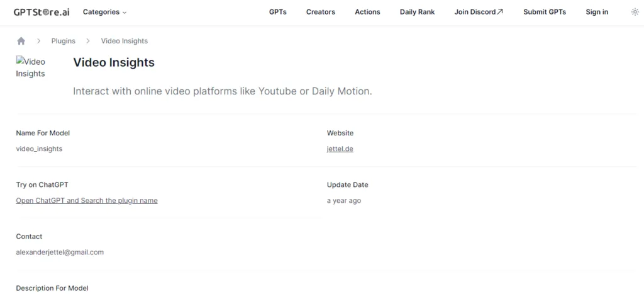Click the plugin description about Youtube or Daily Motion
The width and height of the screenshot is (644, 294).
click(x=222, y=91)
